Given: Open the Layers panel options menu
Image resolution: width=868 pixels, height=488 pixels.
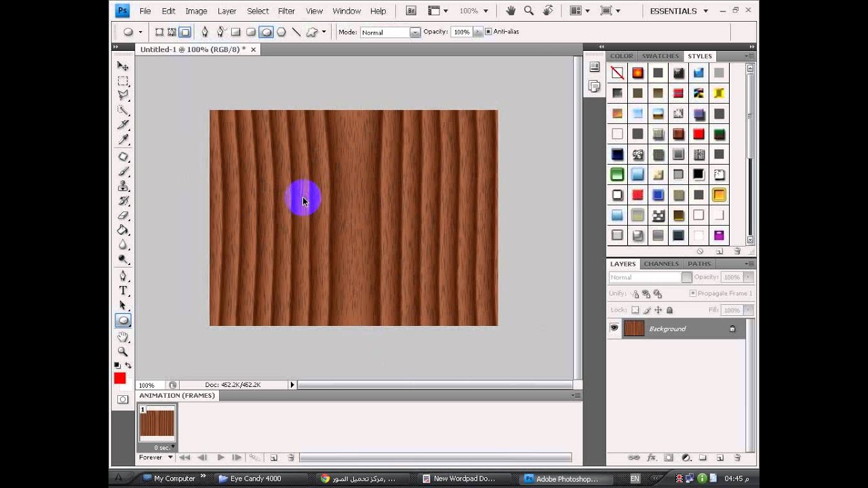Looking at the screenshot, I should click(x=750, y=264).
